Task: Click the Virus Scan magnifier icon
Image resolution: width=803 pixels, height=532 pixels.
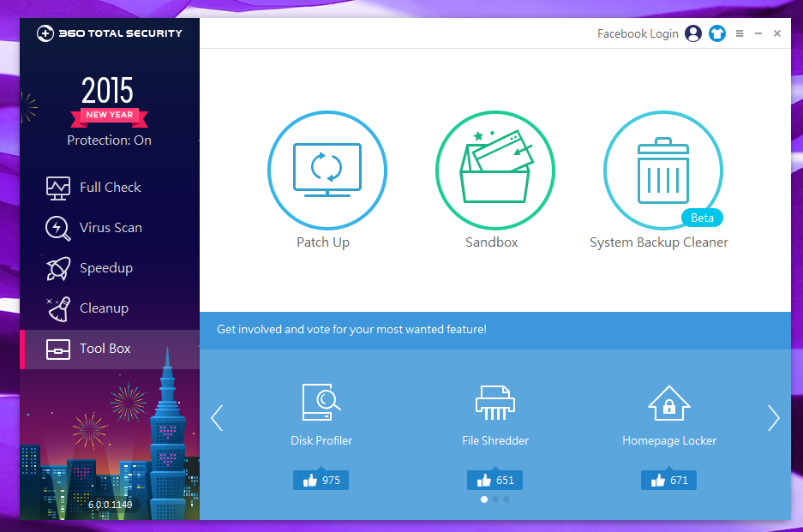Action: pos(58,228)
